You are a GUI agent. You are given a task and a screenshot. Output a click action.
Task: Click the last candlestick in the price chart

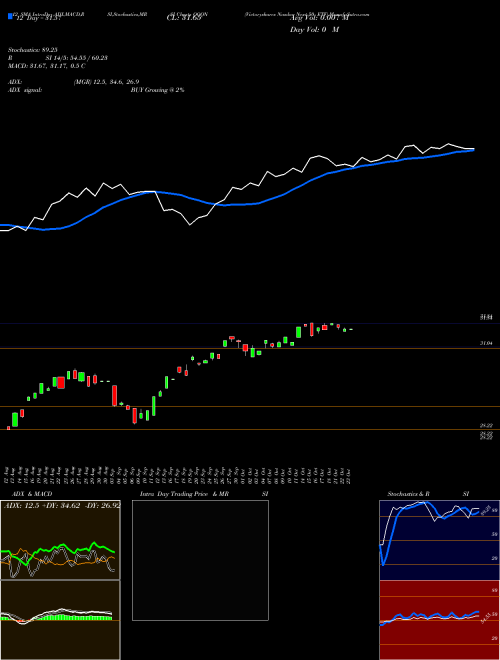(x=351, y=330)
